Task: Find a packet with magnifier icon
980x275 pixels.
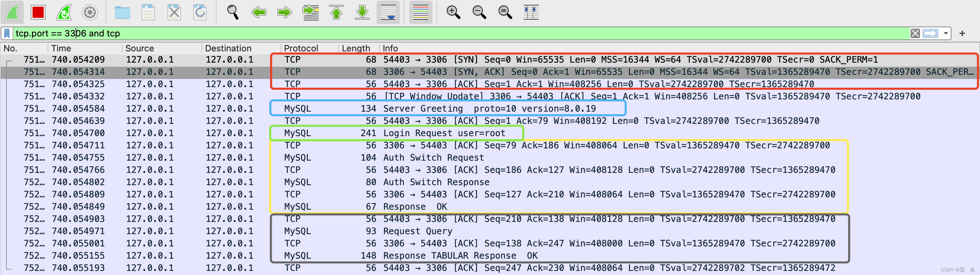Action: click(x=233, y=12)
